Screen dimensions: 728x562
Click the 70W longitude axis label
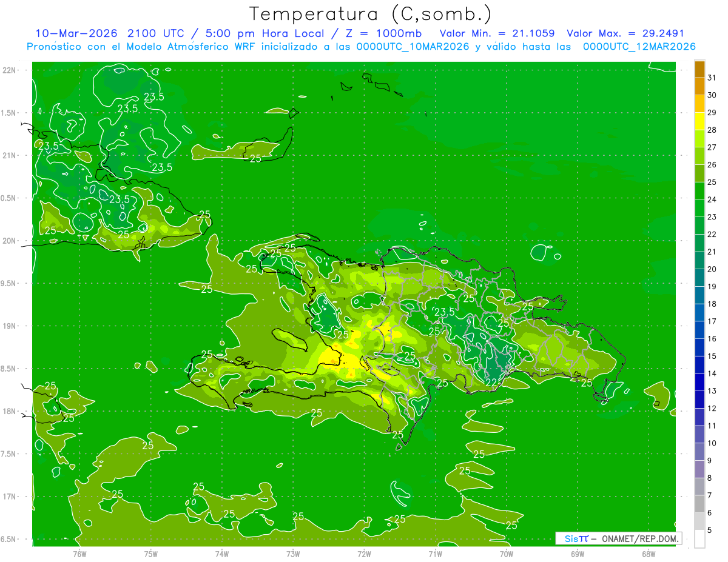tap(507, 554)
